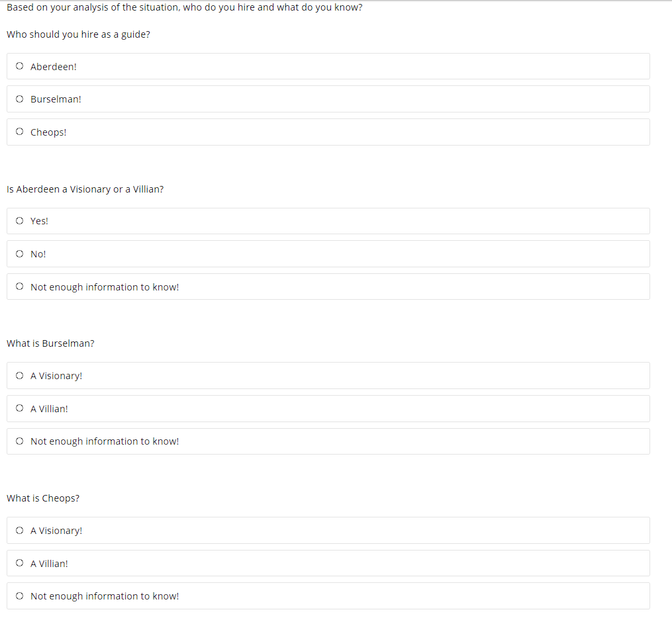Mark Cheops as A Villian
Image resolution: width=672 pixels, height=620 pixels.
19,562
